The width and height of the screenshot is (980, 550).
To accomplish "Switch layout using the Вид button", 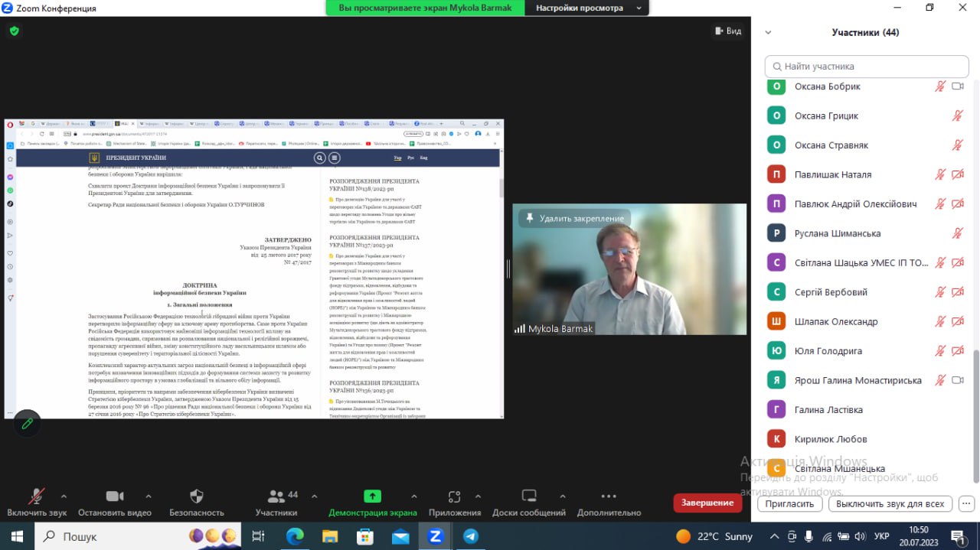I will pos(727,31).
